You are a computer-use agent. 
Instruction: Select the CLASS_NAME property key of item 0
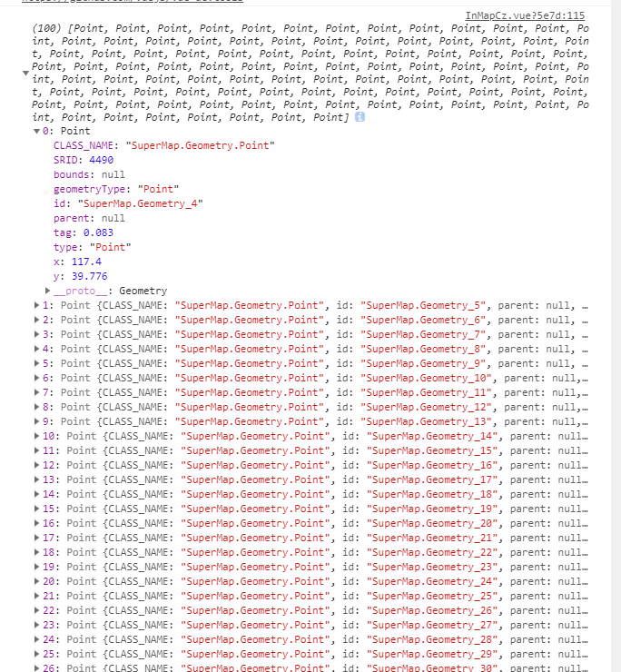pyautogui.click(x=84, y=145)
